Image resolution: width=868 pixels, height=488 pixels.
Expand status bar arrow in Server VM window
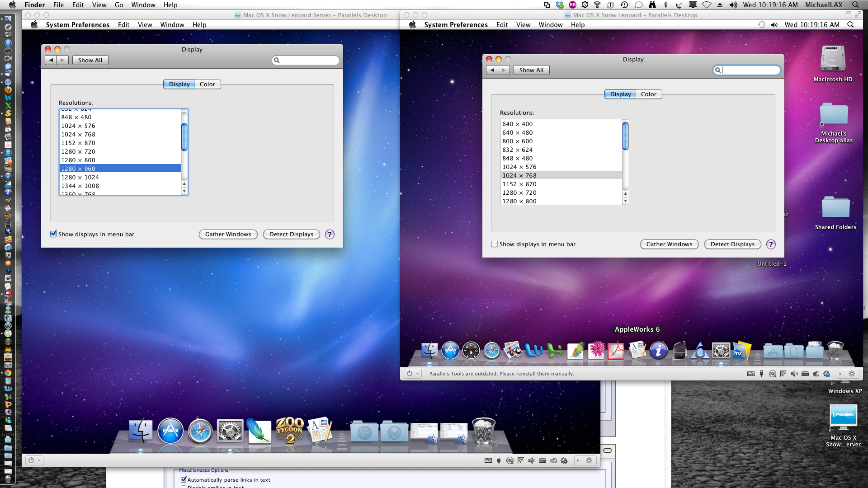point(577,460)
